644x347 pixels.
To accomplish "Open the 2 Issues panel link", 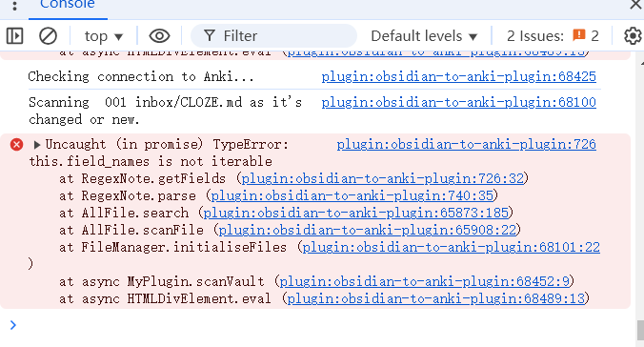I will pos(553,36).
